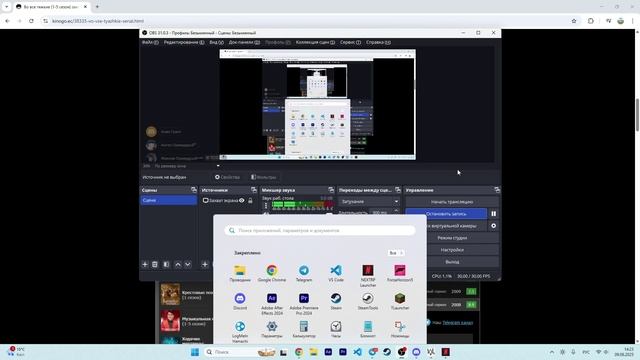This screenshot has height=360, width=640.
Task: Click Фильтры source filters button
Action: 263,177
